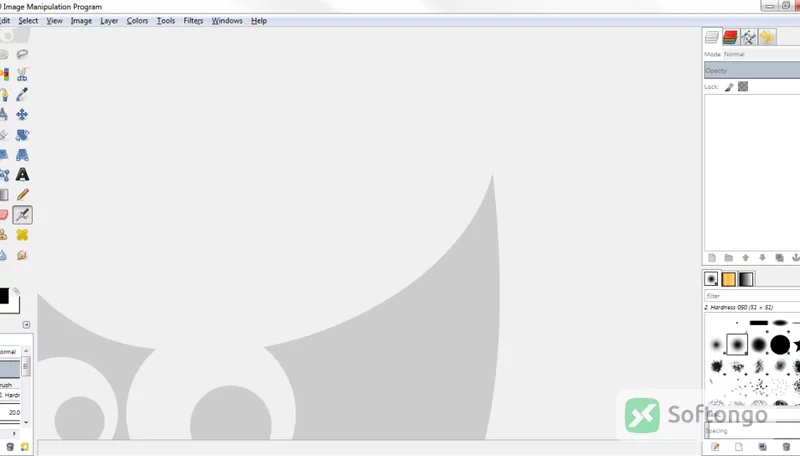Lower the layer with down arrow
The image size is (800, 456).
tap(762, 258)
